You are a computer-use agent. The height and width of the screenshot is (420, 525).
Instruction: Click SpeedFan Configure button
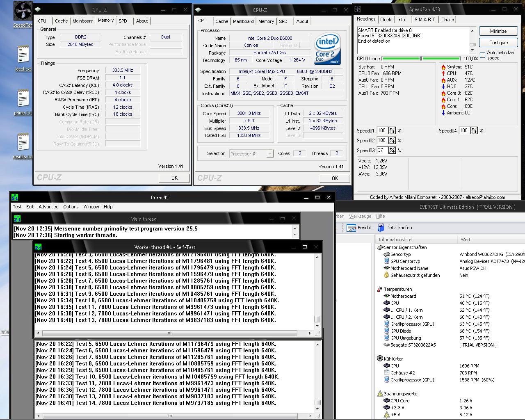498,43
